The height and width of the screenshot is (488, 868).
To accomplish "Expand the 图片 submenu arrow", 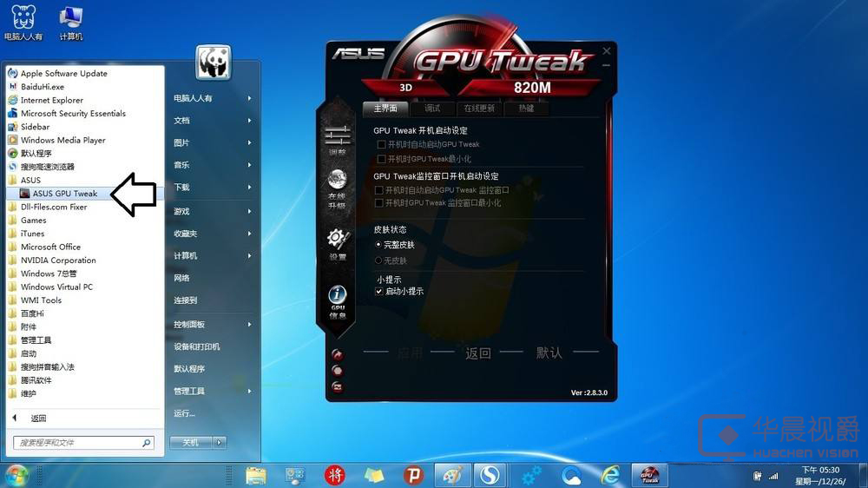I will click(250, 142).
